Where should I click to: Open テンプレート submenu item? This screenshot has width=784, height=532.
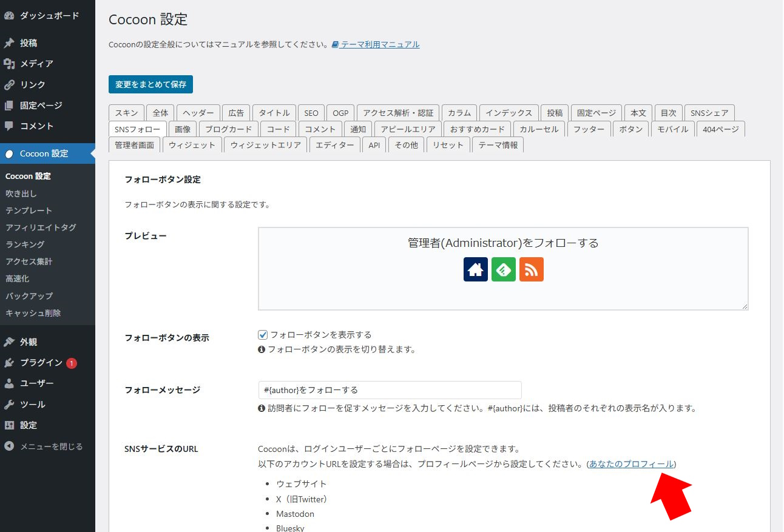tap(29, 210)
